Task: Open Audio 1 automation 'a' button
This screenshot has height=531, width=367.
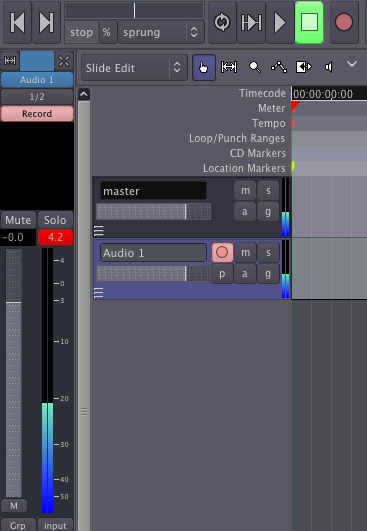Action: (245, 274)
